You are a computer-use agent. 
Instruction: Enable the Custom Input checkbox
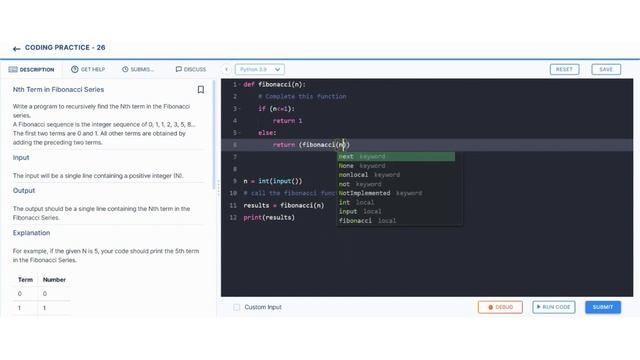pos(236,307)
